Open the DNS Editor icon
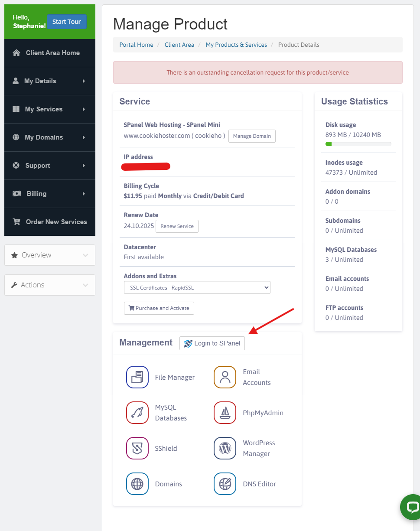Screen dimensions: 420x531 tap(225, 484)
